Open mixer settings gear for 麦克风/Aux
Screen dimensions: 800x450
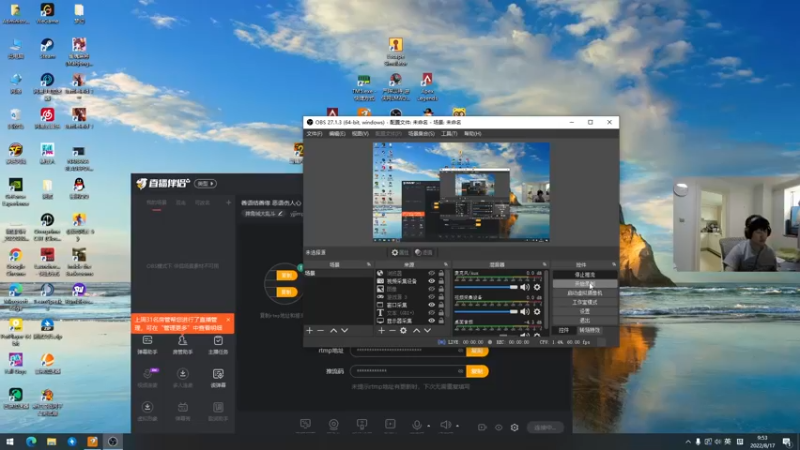click(537, 287)
